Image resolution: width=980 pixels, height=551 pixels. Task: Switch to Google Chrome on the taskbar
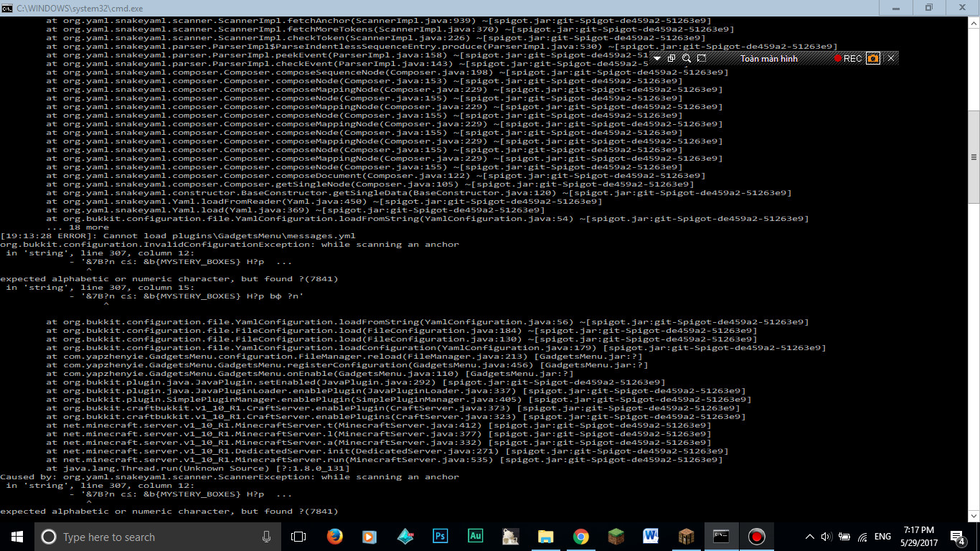click(x=580, y=537)
